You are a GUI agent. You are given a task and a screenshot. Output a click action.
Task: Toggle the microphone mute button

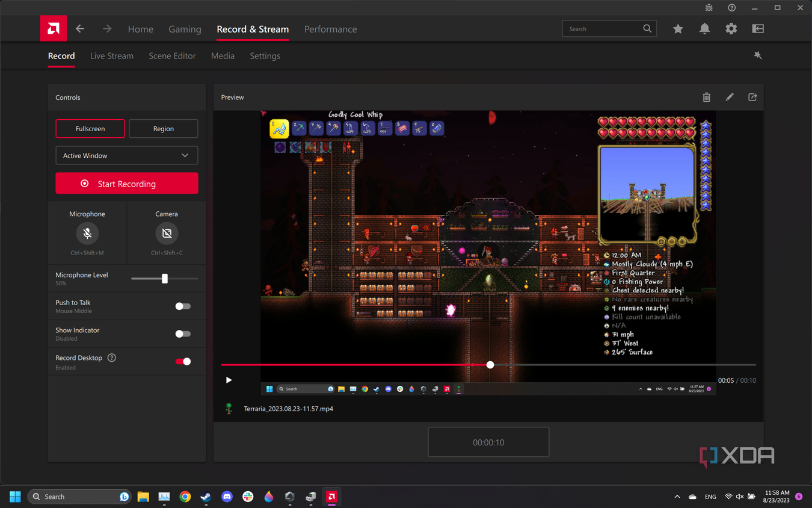point(87,234)
